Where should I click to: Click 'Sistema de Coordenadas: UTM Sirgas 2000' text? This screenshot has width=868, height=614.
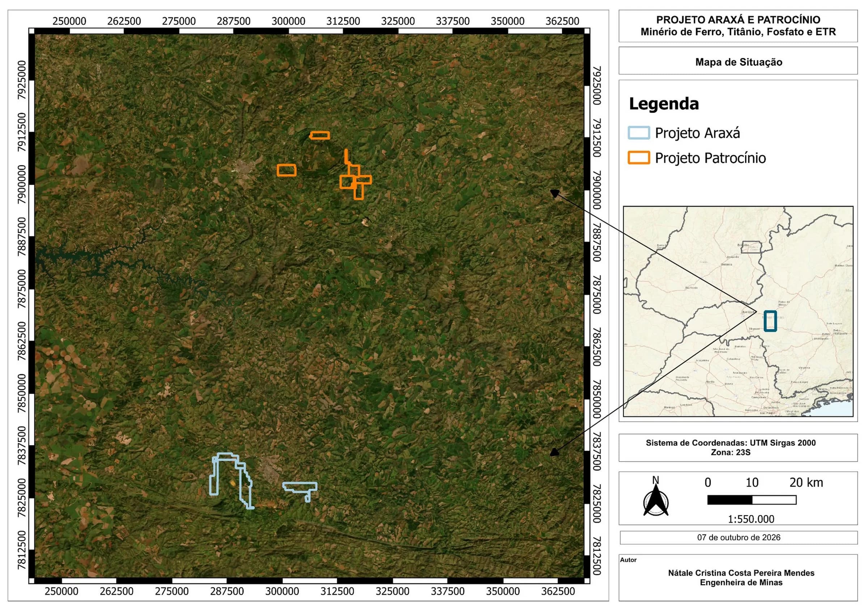coord(731,442)
